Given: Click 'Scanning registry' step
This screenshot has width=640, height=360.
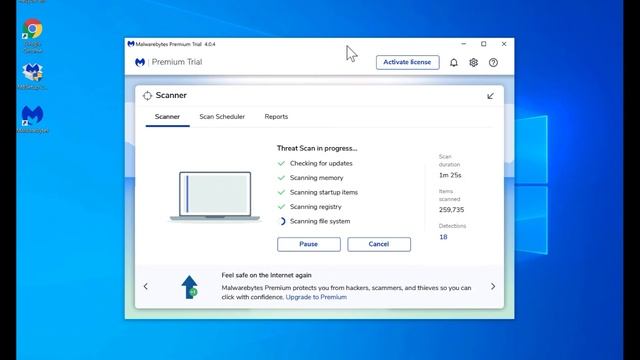Looking at the screenshot, I should (x=316, y=207).
